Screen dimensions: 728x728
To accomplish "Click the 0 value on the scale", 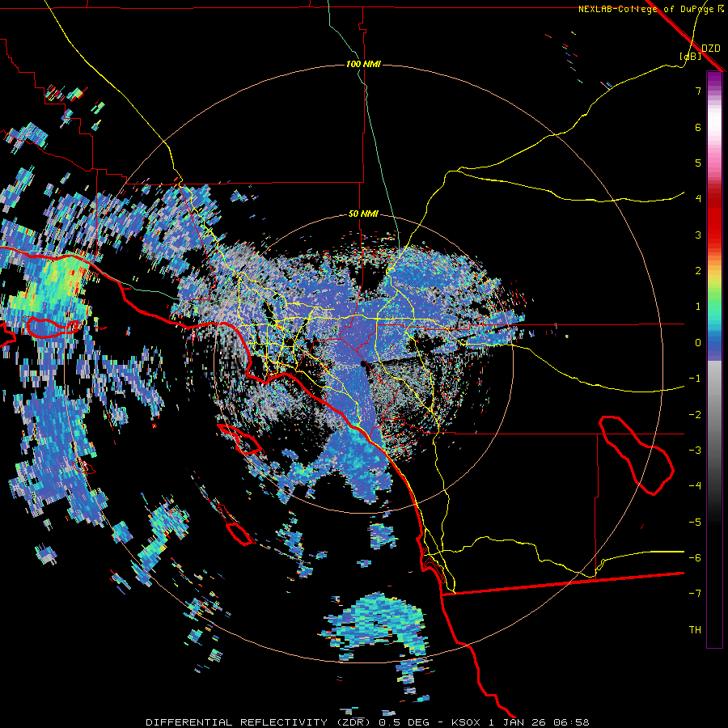I will [698, 343].
